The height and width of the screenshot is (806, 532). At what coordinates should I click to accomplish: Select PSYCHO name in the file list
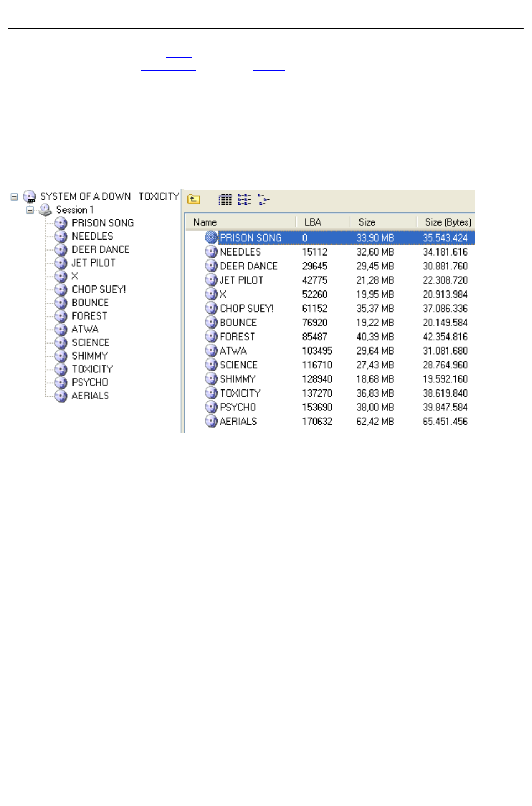click(x=238, y=407)
